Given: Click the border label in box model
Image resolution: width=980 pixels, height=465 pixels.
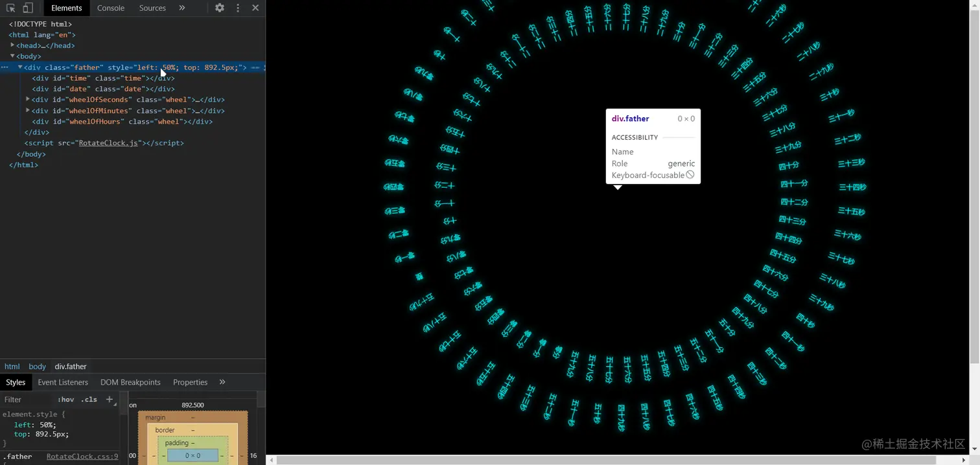Looking at the screenshot, I should (x=165, y=430).
